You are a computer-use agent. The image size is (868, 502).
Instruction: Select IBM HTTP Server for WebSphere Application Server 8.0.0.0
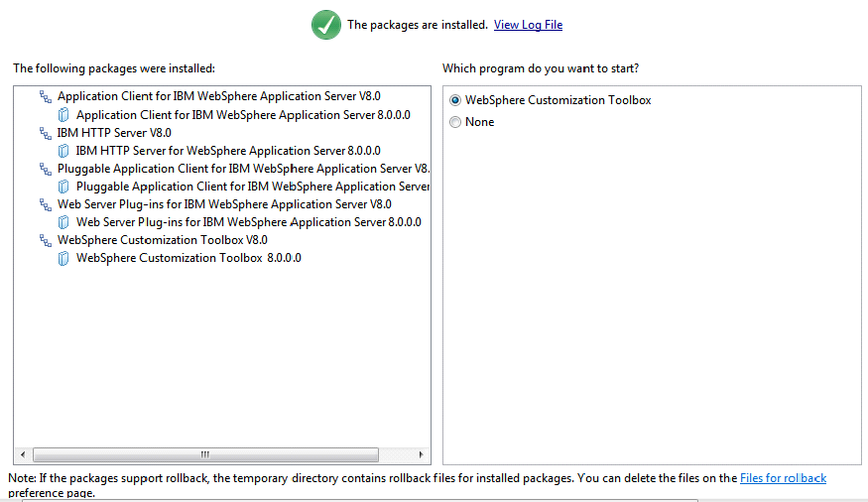coord(228,151)
